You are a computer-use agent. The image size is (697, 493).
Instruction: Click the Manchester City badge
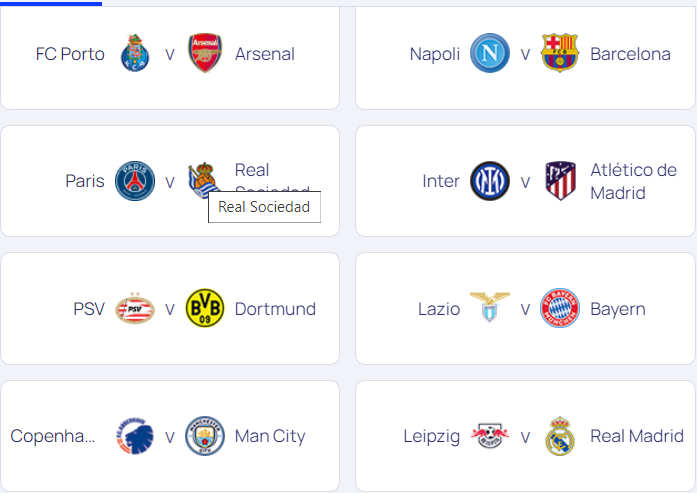pos(205,436)
